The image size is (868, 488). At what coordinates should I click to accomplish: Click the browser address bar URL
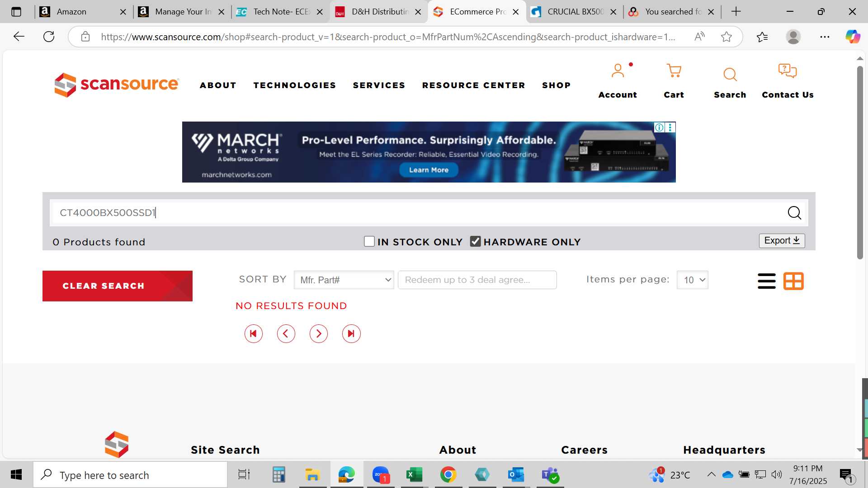click(x=388, y=37)
